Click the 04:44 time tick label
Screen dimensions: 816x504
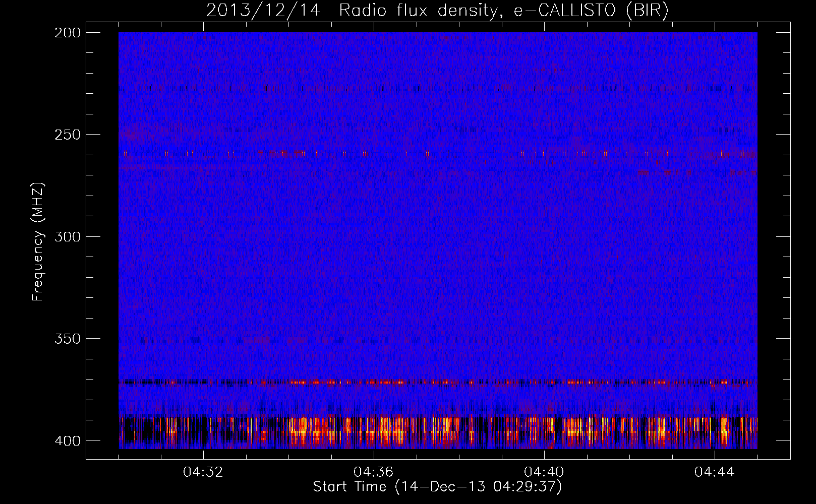click(x=715, y=472)
